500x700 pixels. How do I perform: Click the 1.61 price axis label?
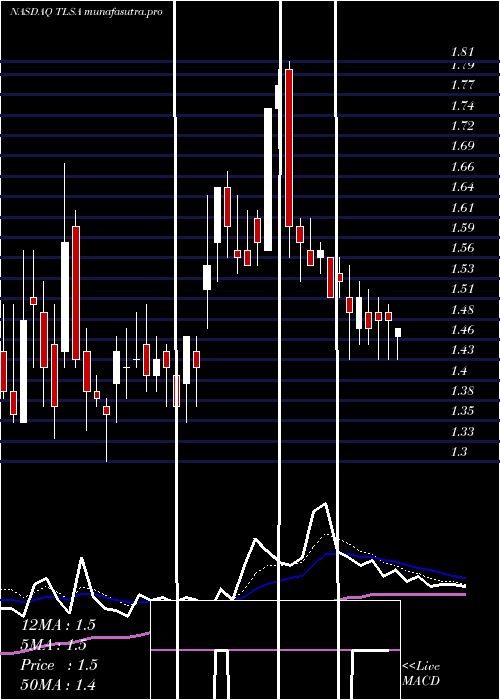(x=462, y=208)
